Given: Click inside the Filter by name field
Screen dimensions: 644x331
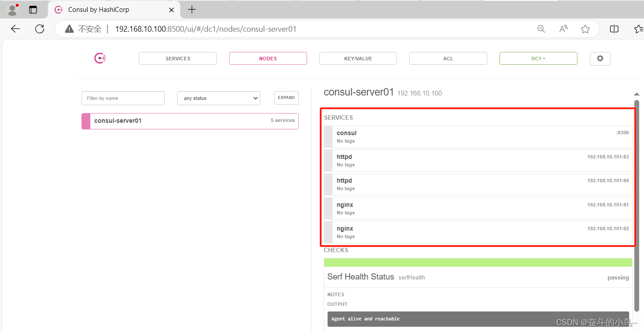Looking at the screenshot, I should click(x=123, y=98).
